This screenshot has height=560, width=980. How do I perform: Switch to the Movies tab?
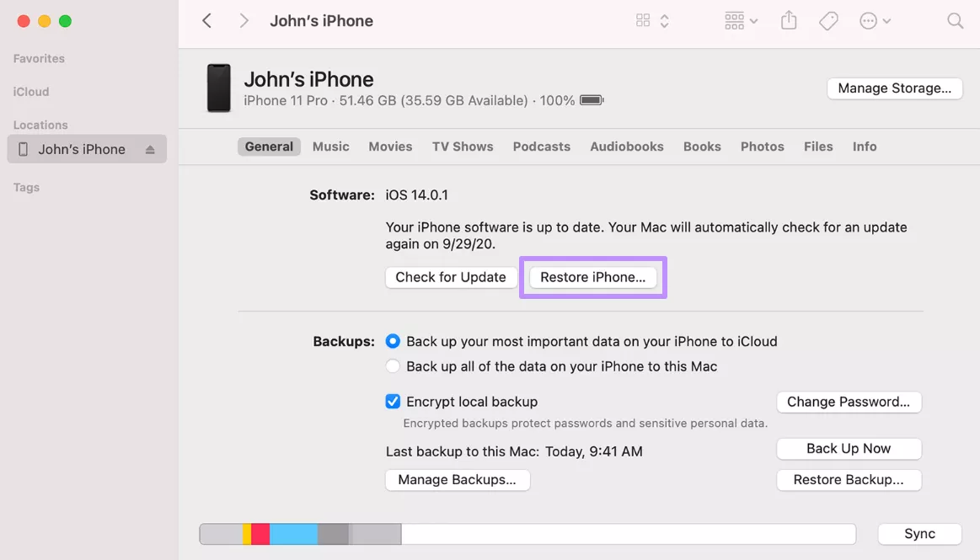(390, 147)
